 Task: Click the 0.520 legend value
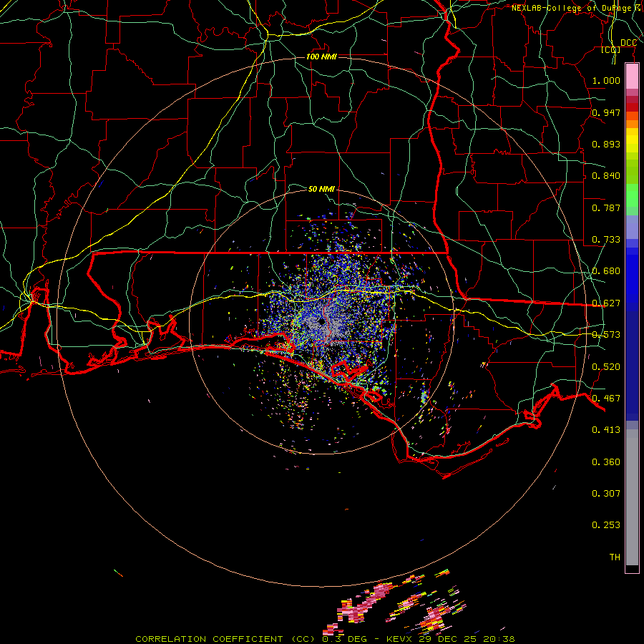coord(606,367)
